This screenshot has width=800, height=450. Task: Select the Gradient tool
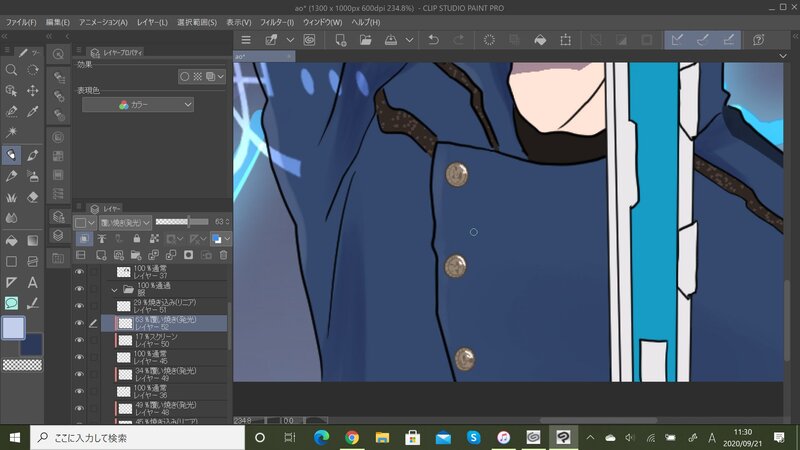pyautogui.click(x=33, y=240)
